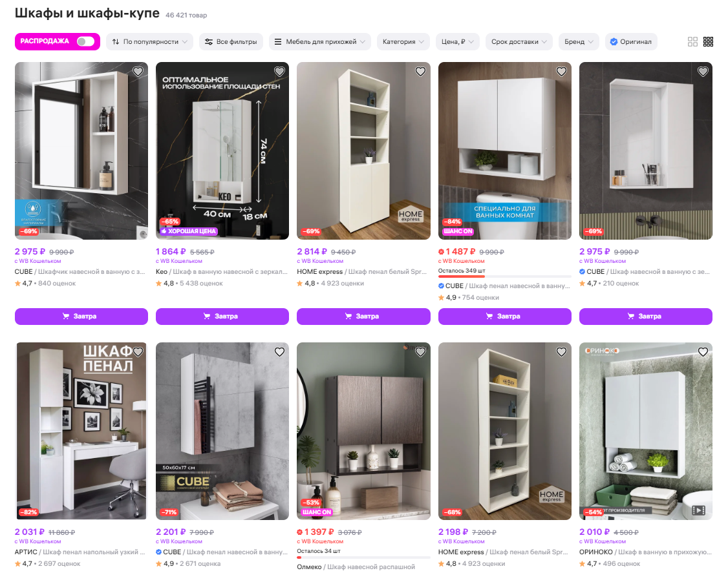Image resolution: width=728 pixels, height=573 pixels.
Task: Open the Цена, ₽ price dropdown
Action: 458,42
